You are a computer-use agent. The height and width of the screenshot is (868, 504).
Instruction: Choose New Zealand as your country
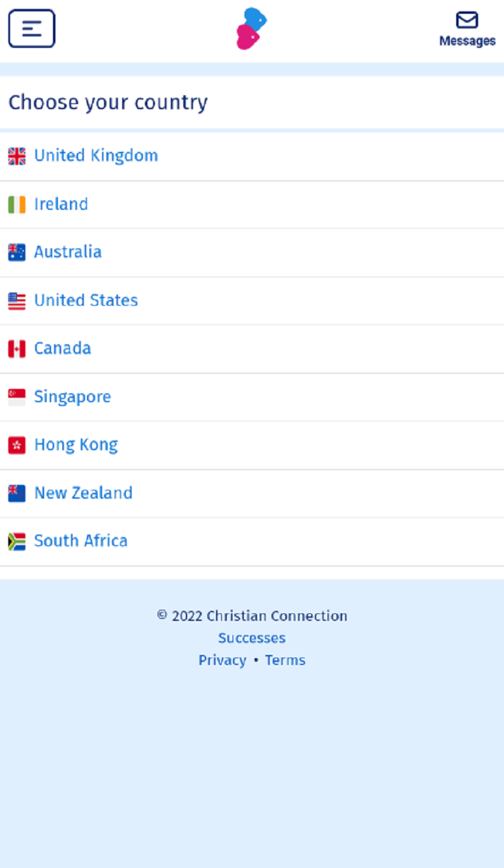83,493
